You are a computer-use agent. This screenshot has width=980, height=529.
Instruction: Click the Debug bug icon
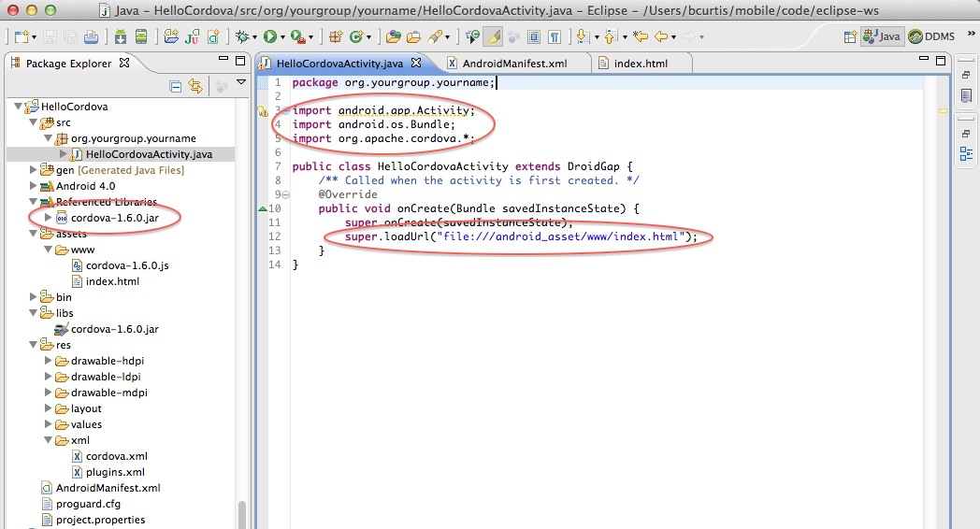[x=242, y=37]
